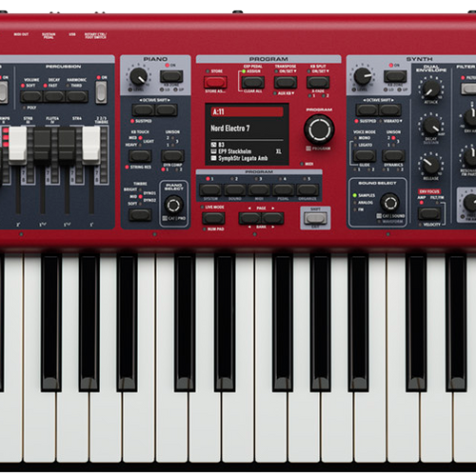The image size is (476, 476).
Task: Click the Sound Select dial
Action: [389, 203]
